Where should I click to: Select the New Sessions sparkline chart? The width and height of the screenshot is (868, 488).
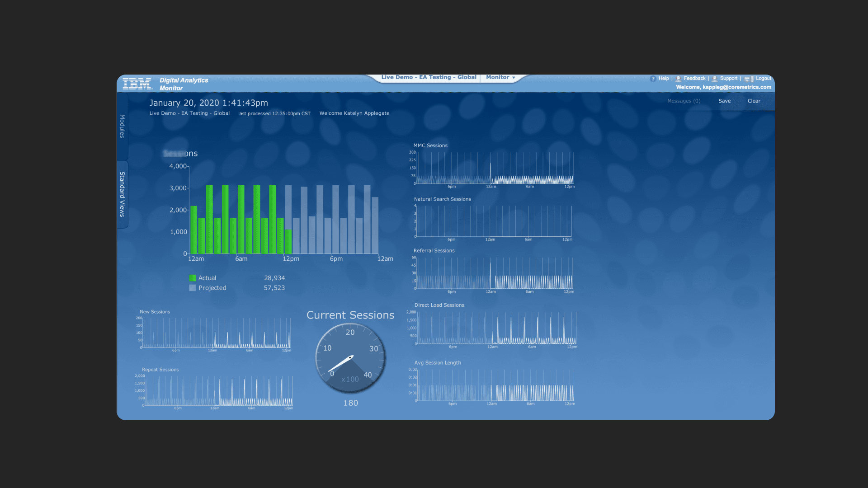tap(217, 333)
